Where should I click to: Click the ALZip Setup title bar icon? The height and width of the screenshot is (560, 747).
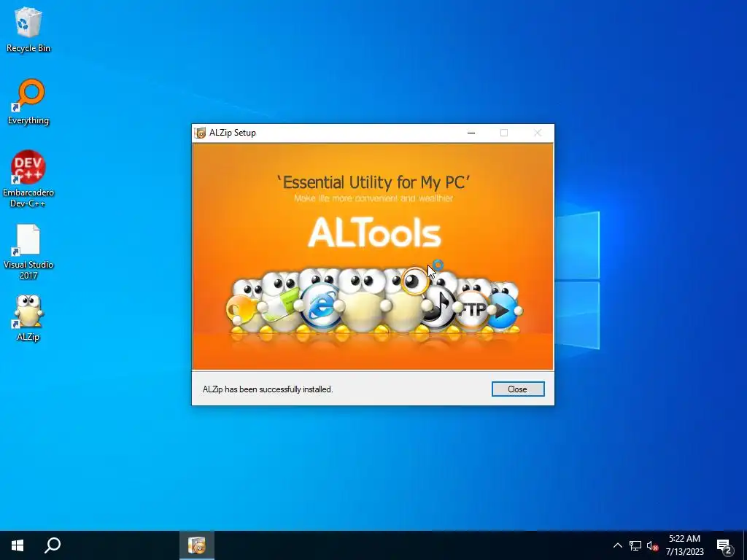tap(201, 133)
